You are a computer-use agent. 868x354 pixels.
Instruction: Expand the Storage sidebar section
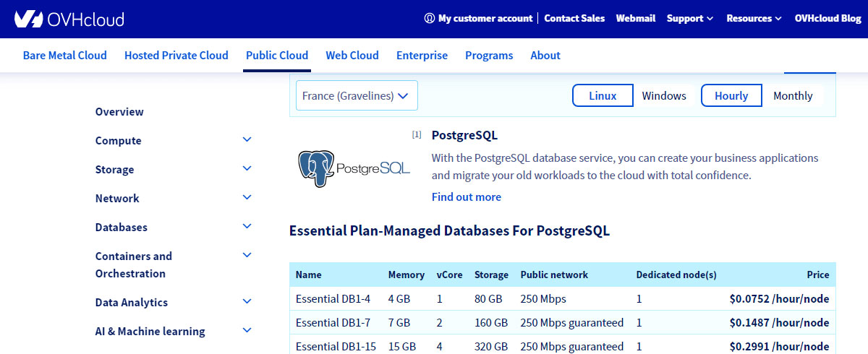247,168
